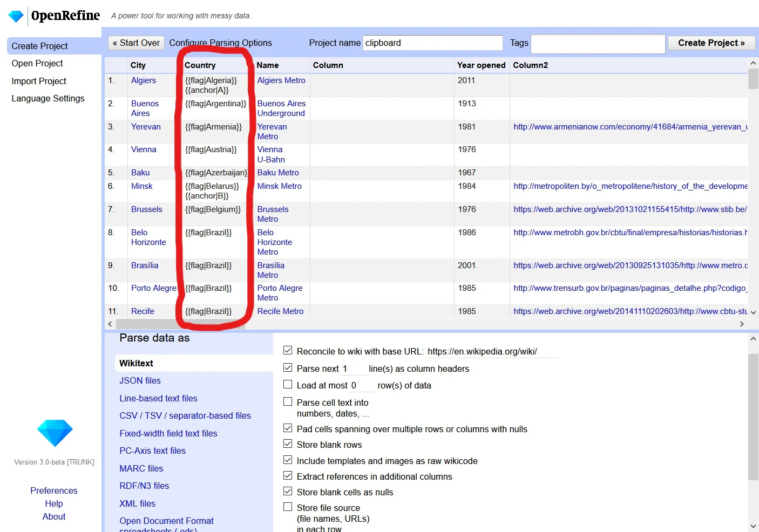The width and height of the screenshot is (759, 532).
Task: Click the Country column header
Action: 200,65
